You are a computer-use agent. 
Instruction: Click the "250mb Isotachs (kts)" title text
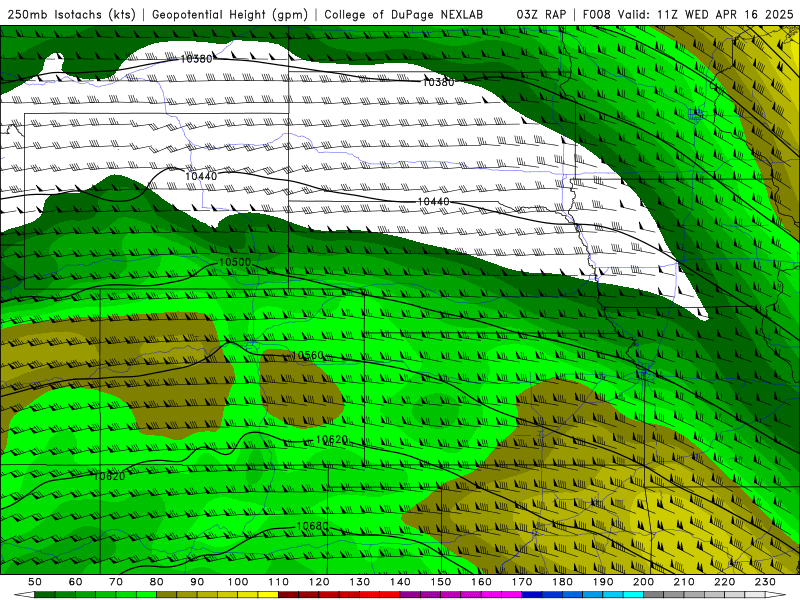click(71, 14)
